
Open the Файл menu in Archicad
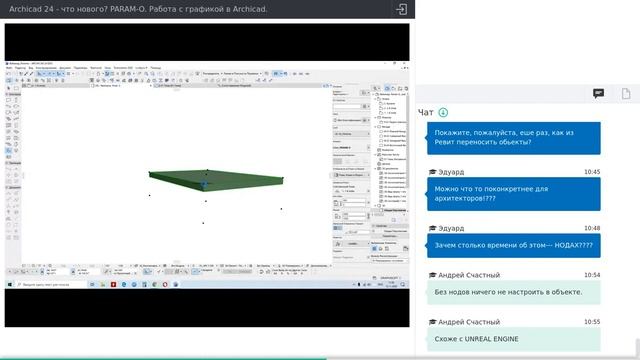[x=9, y=68]
